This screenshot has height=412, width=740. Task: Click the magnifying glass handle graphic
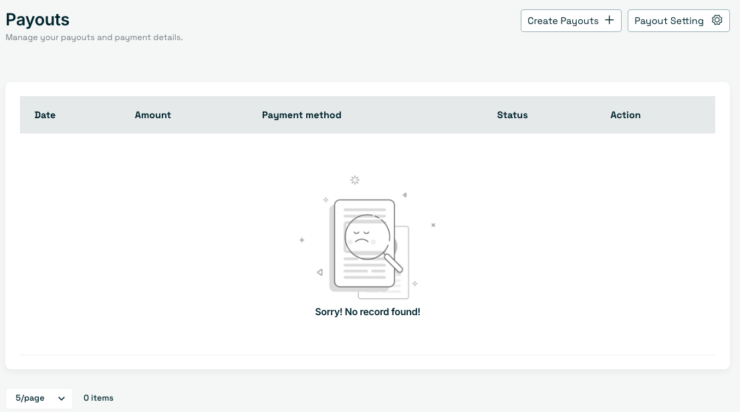[394, 263]
